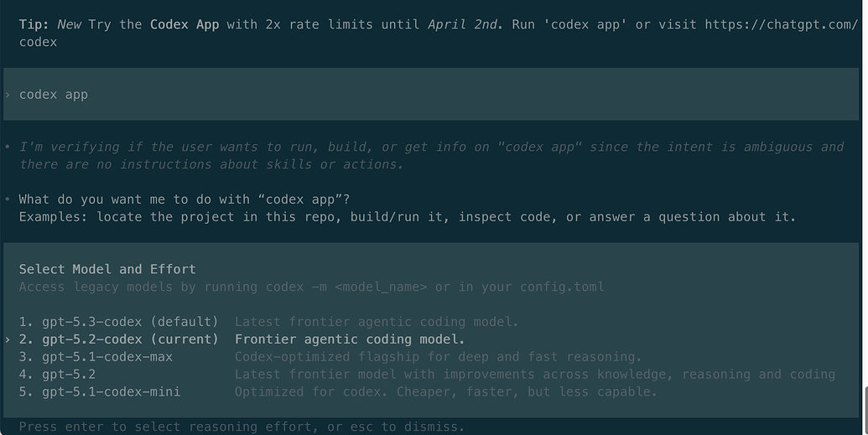The height and width of the screenshot is (435, 868).
Task: Click the 'Select Model and Effort' heading
Action: 107,269
